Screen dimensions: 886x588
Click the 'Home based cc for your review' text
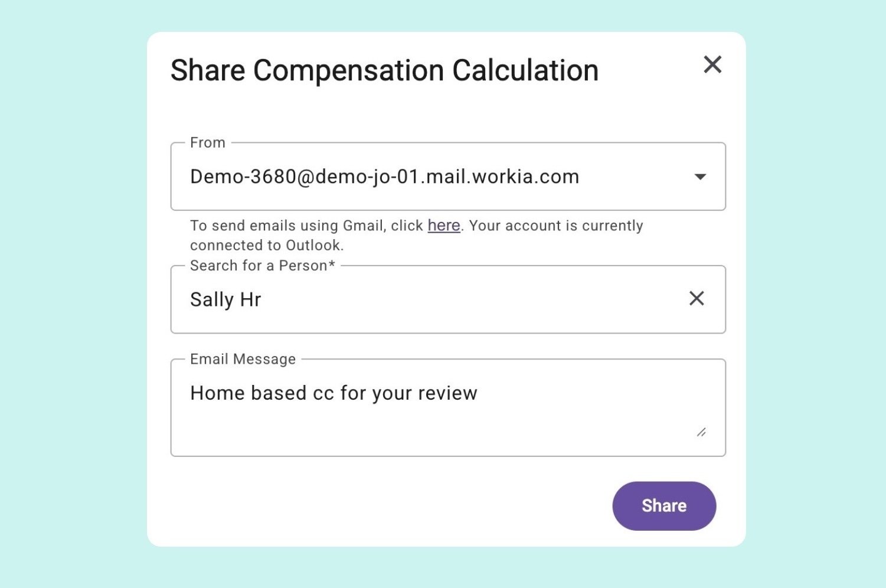pyautogui.click(x=334, y=393)
